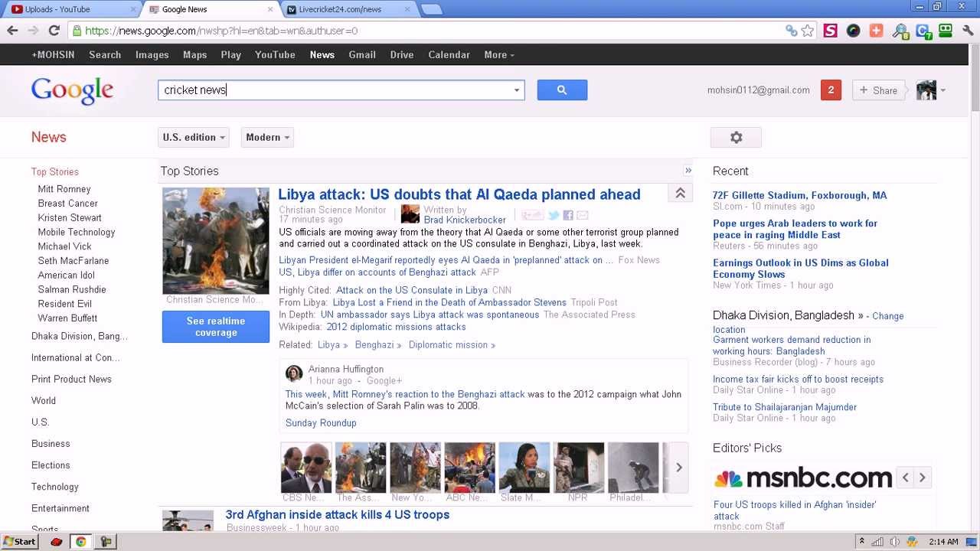Open the red quick-launch icon in taskbar

point(56,542)
